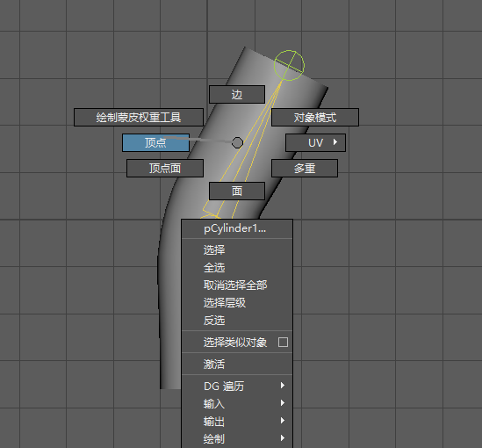
Task: Click 反选 (Invert Selection) entry
Action: click(237, 321)
